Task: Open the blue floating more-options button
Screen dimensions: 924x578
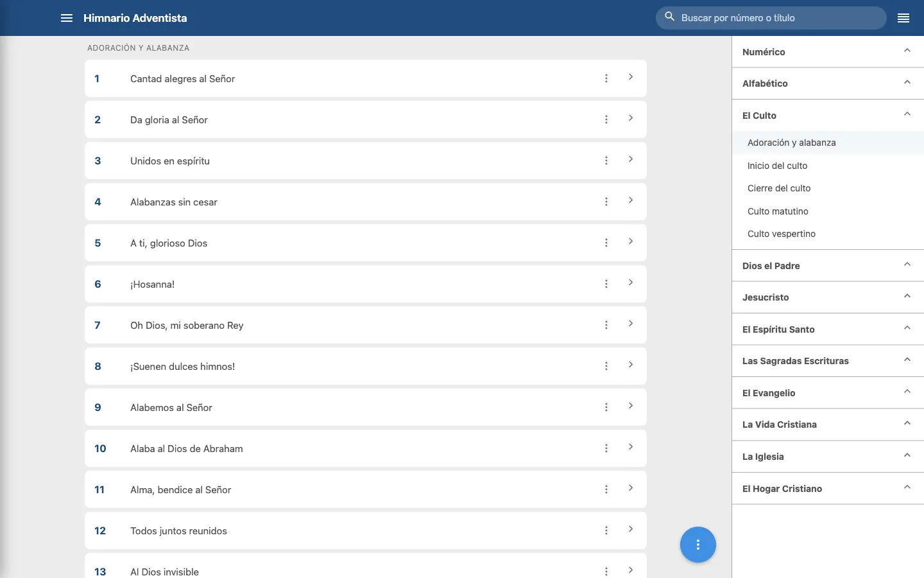Action: pyautogui.click(x=698, y=545)
